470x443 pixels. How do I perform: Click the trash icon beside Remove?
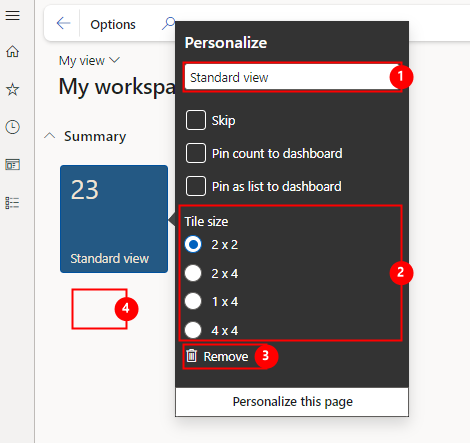[x=192, y=356]
